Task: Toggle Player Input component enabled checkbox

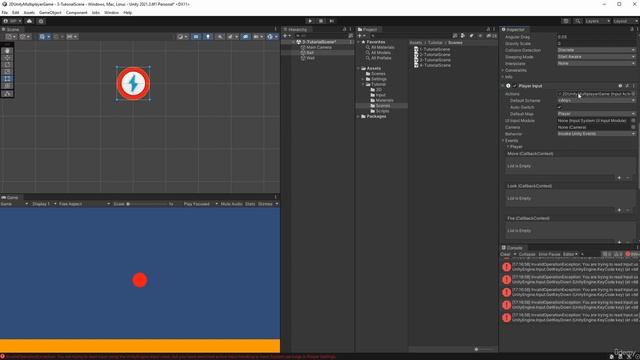Action: click(515, 86)
